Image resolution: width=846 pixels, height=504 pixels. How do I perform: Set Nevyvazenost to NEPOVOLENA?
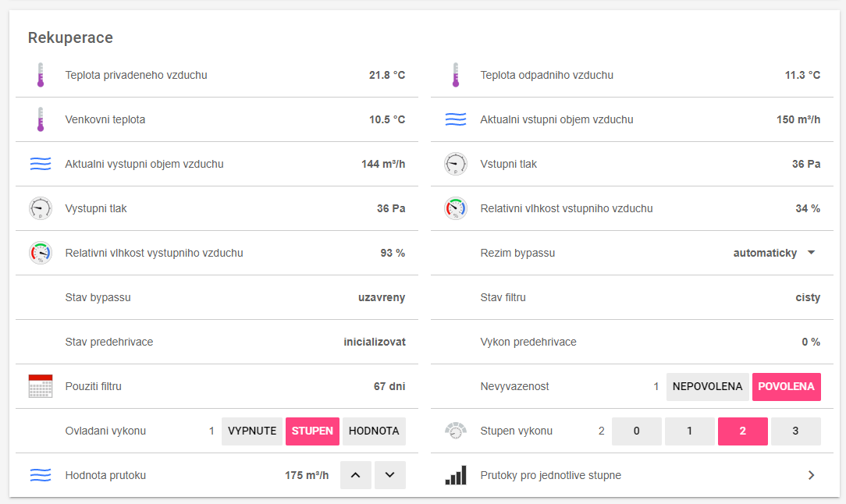[x=707, y=386]
